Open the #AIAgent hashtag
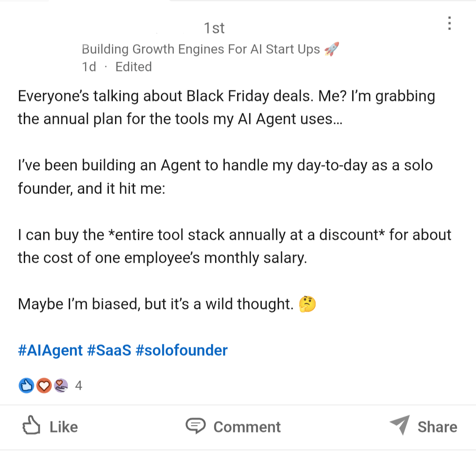Screen dimensions: 476x466 click(x=50, y=350)
